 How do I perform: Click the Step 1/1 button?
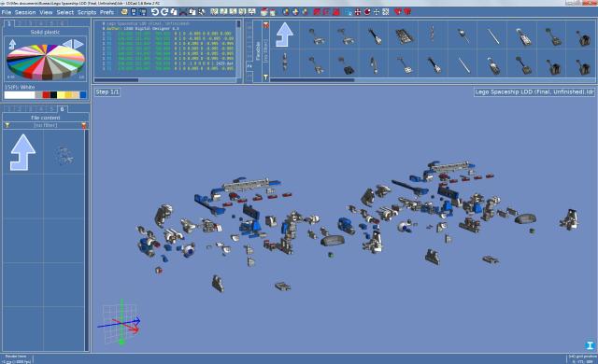tap(107, 92)
